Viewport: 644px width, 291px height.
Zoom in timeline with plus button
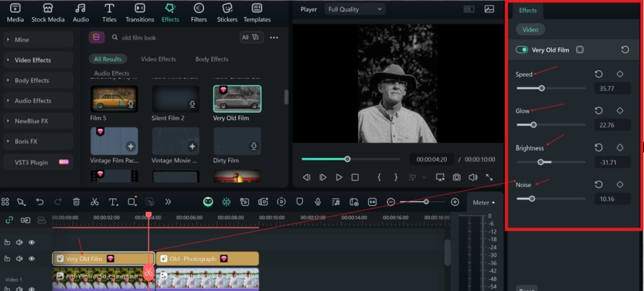(455, 202)
